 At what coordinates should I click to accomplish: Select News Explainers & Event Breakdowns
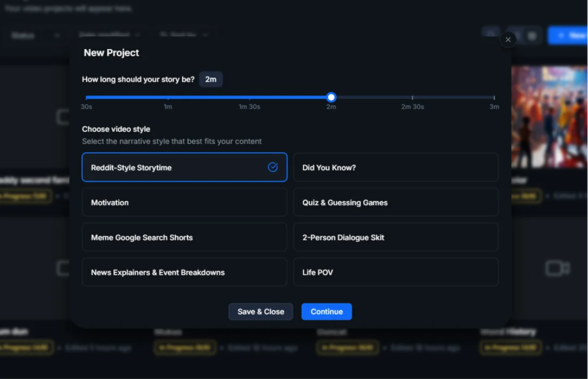pyautogui.click(x=184, y=272)
